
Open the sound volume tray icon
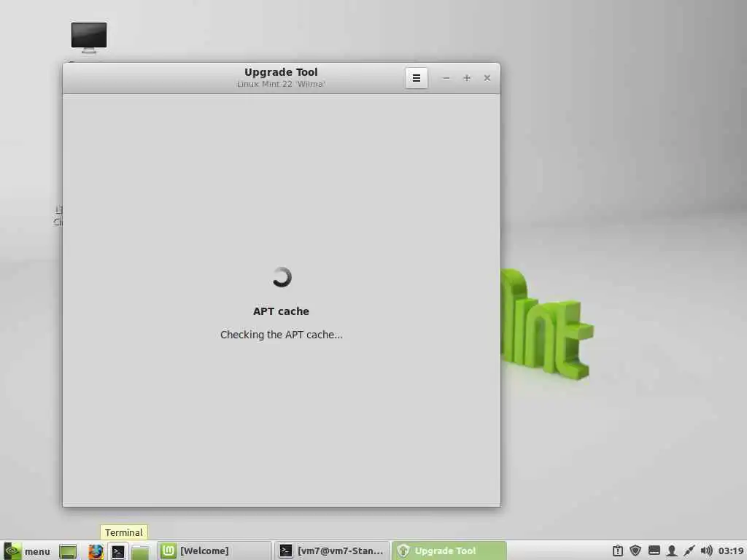(706, 551)
